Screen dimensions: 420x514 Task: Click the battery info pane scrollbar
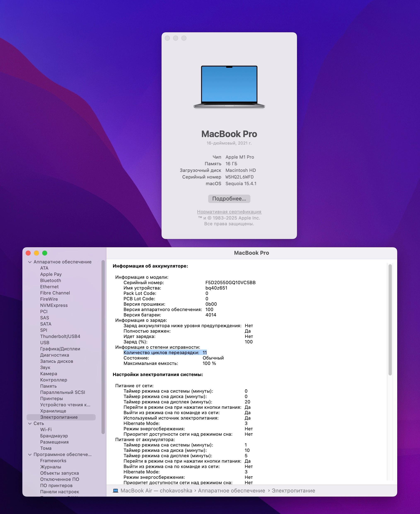click(390, 320)
